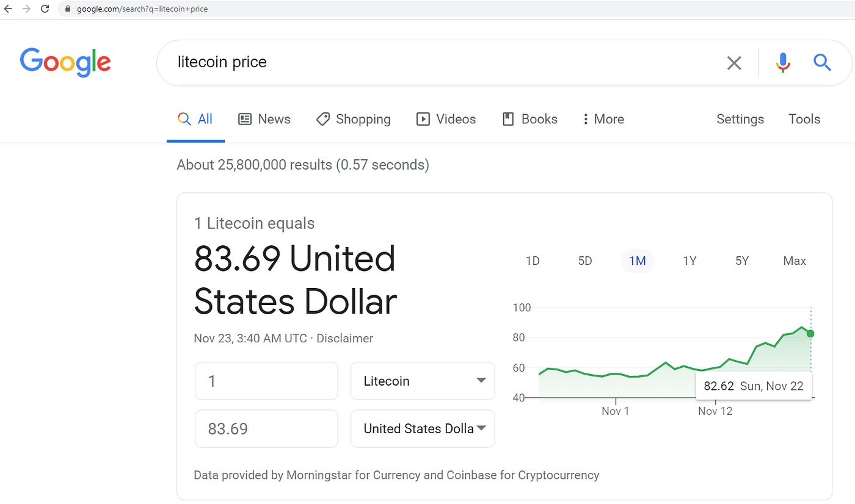This screenshot has width=855, height=504.
Task: Select the 5D chart range
Action: [585, 261]
